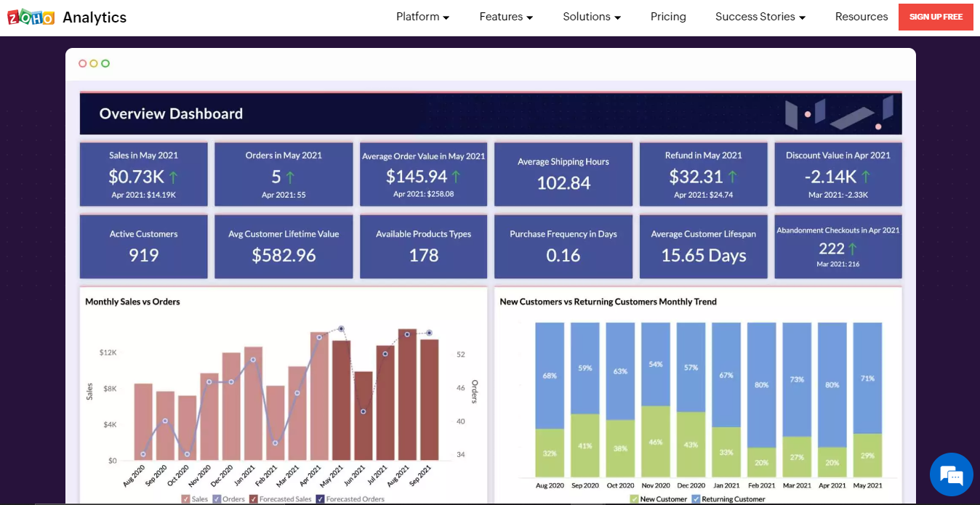
Task: Click the 'Apr 2021: $24.74' text
Action: 703,195
